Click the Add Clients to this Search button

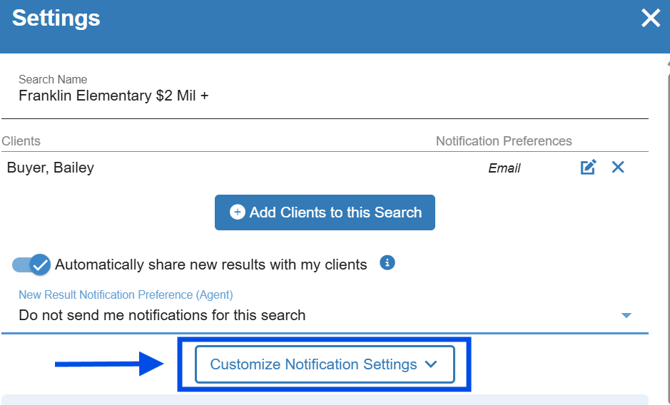pyautogui.click(x=325, y=212)
